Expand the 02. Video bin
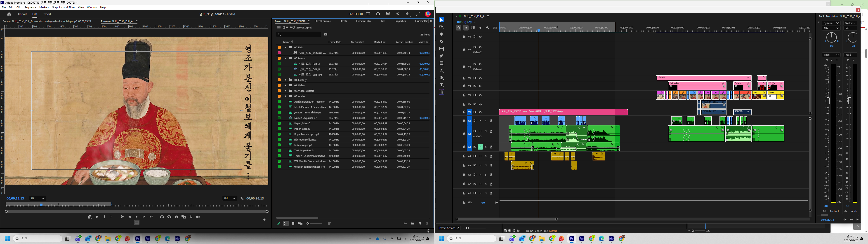868x244 pixels. pyautogui.click(x=285, y=85)
